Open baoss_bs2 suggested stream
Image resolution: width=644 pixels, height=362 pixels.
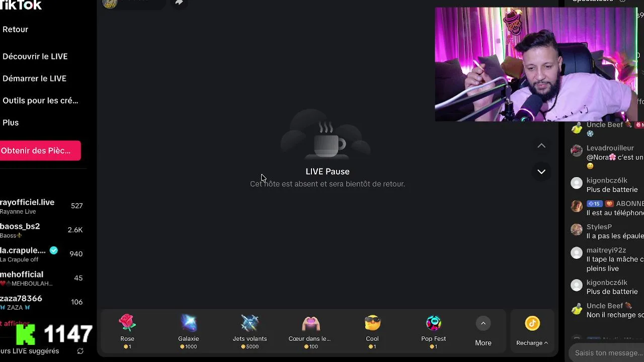[43, 230]
